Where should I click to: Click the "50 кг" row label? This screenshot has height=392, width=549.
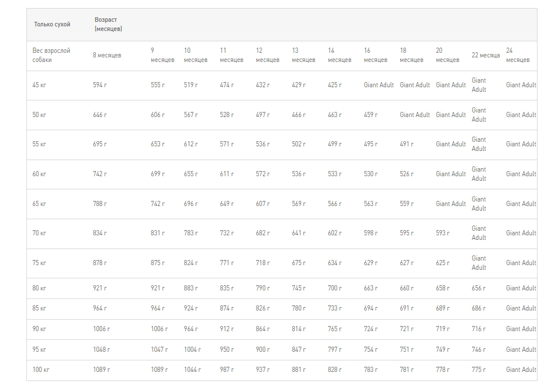(39, 115)
